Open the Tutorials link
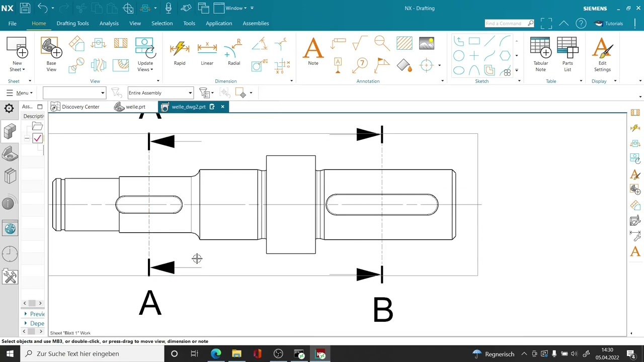The image size is (644, 362). coord(609,24)
